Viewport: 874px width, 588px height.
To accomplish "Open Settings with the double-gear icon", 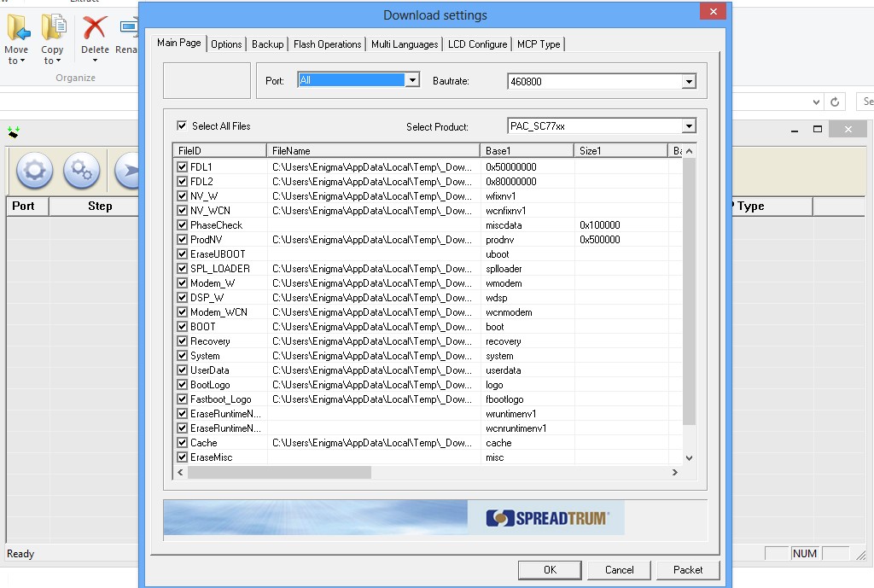I will tap(81, 171).
